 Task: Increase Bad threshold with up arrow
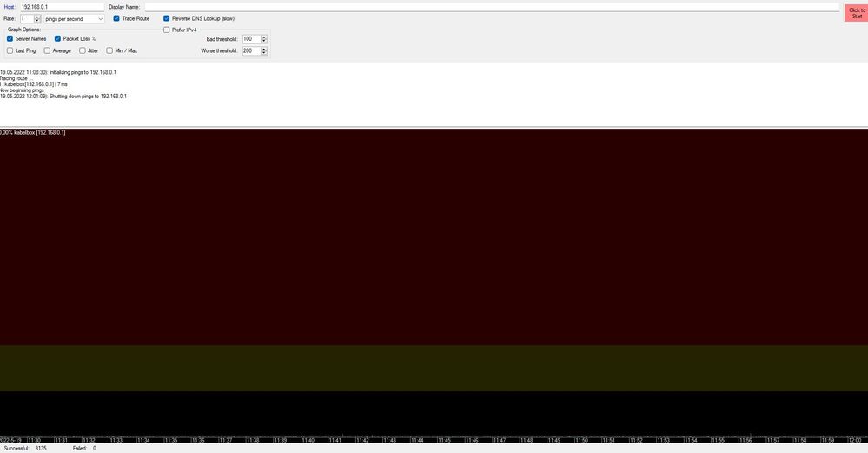pos(264,37)
